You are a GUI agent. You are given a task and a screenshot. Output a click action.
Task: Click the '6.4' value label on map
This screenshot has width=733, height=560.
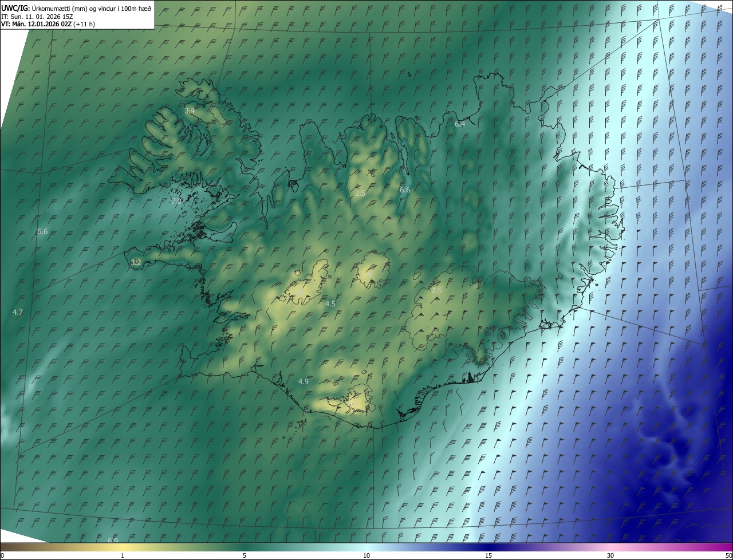(460, 124)
